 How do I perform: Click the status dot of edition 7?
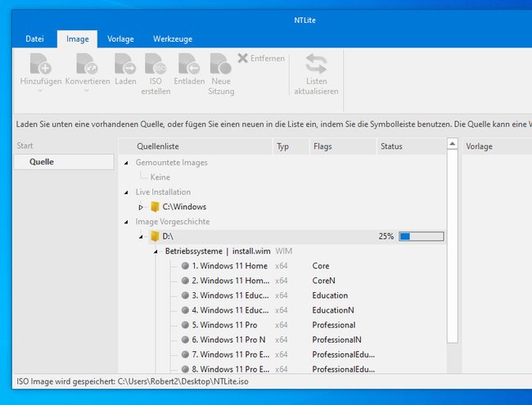(x=185, y=354)
